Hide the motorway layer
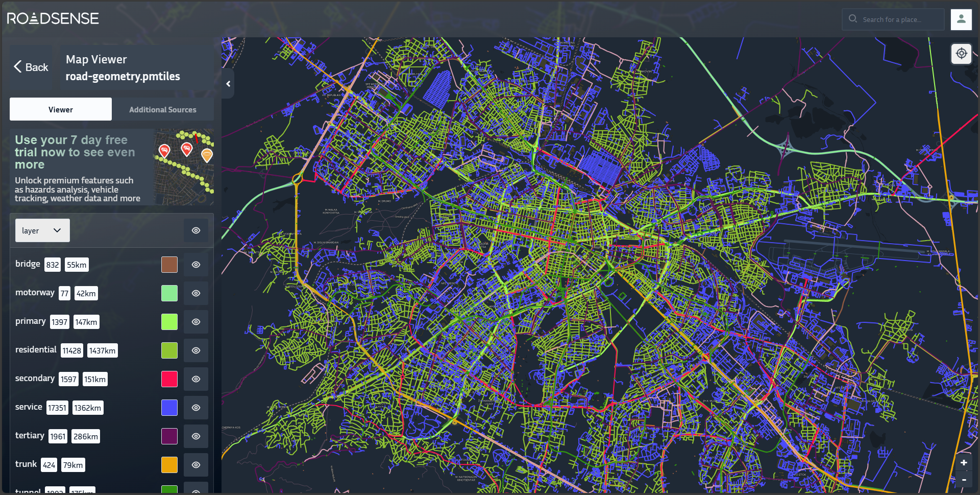980x495 pixels. tap(196, 293)
